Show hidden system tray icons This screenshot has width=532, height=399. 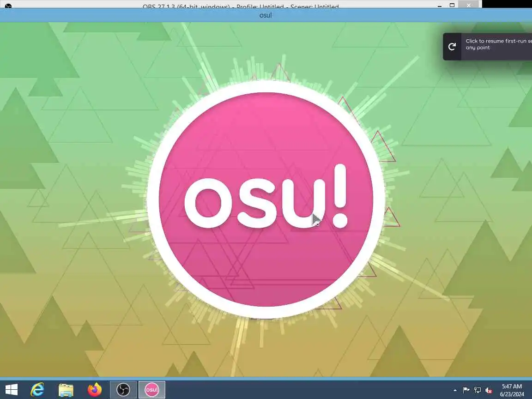[455, 390]
